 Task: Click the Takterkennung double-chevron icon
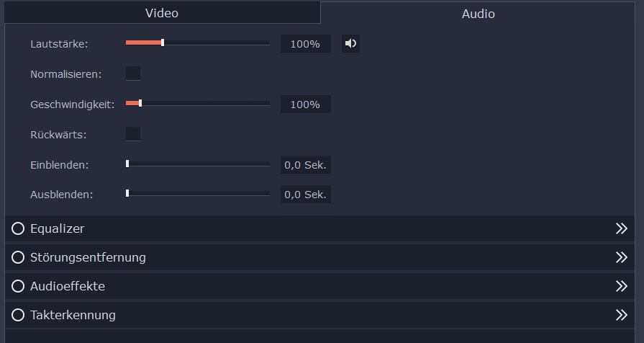pos(622,315)
